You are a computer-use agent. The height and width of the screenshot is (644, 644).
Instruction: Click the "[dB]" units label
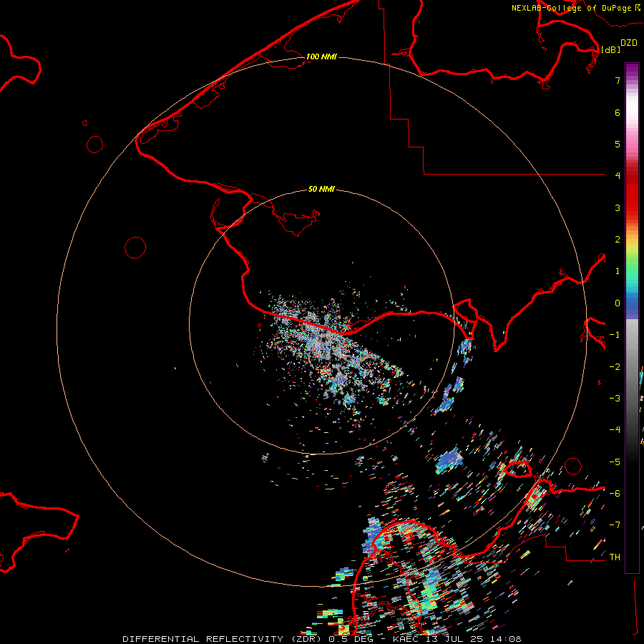[610, 49]
